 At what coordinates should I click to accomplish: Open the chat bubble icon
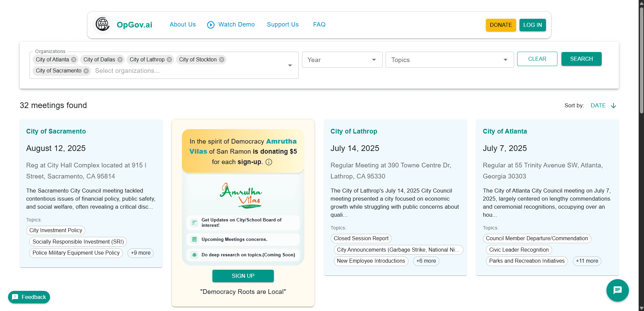point(617,290)
